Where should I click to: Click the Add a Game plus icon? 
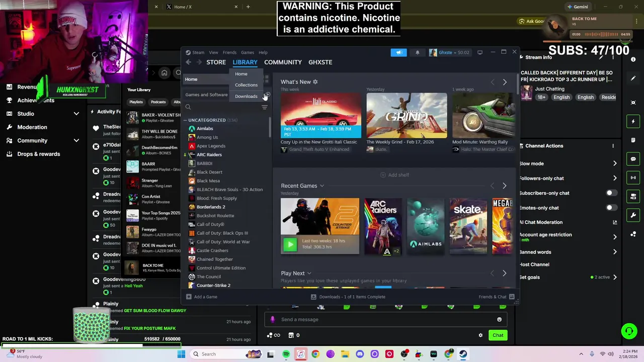(189, 297)
